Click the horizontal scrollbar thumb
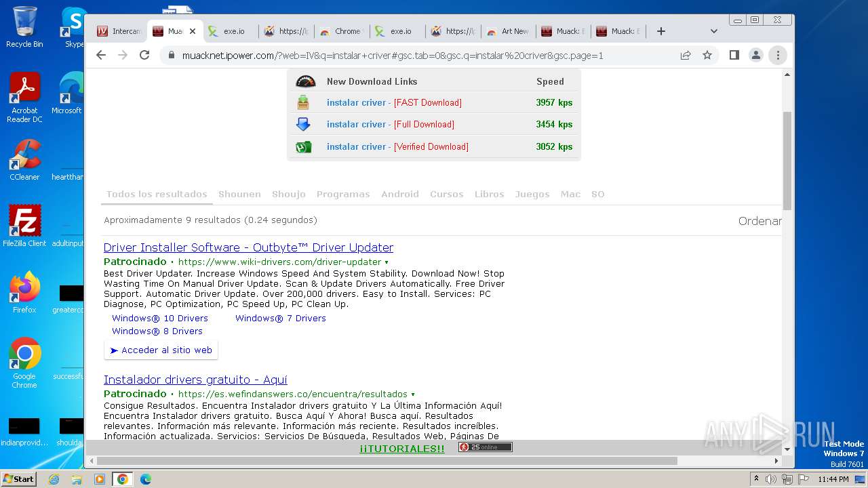The height and width of the screenshot is (488, 868). pos(387,461)
